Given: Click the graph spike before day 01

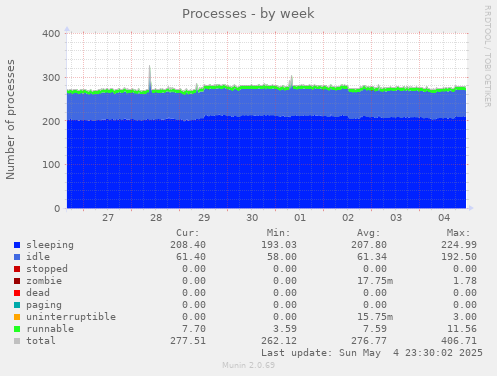Looking at the screenshot, I should coord(292,81).
